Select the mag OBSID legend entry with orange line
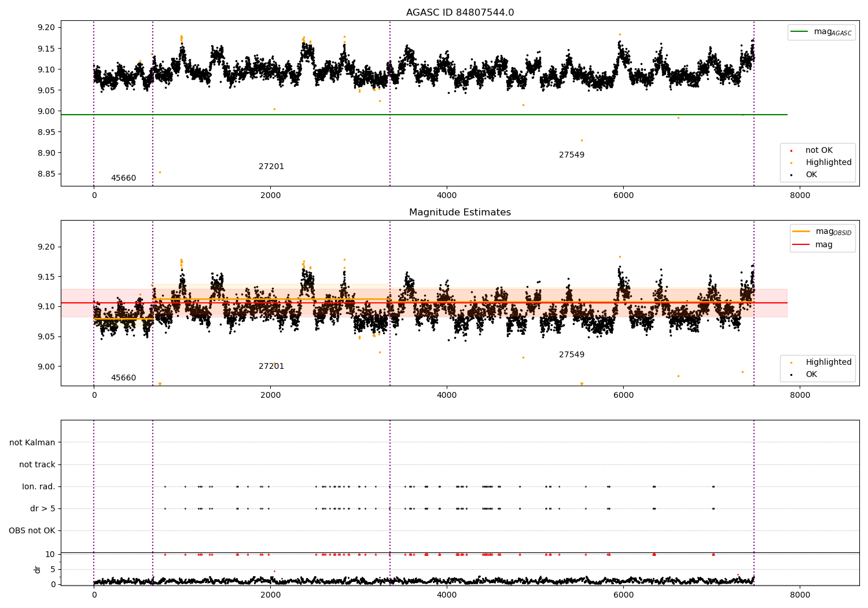 point(822,232)
